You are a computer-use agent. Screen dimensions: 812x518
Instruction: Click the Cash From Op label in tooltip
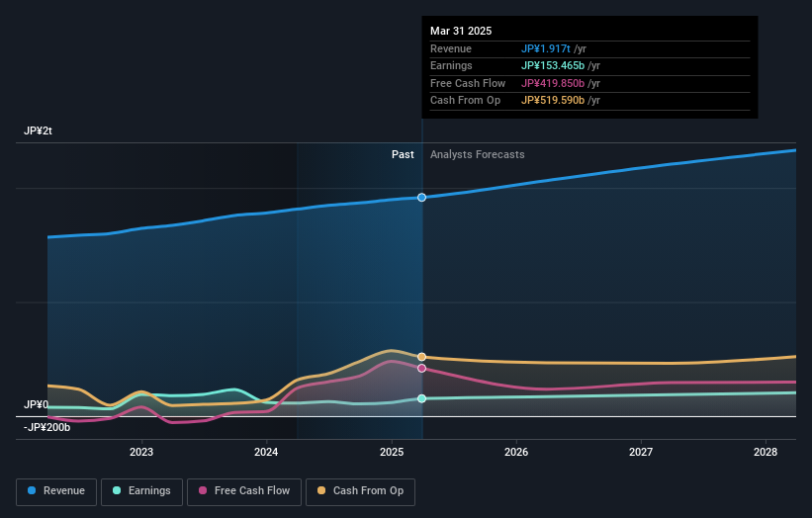pyautogui.click(x=465, y=100)
